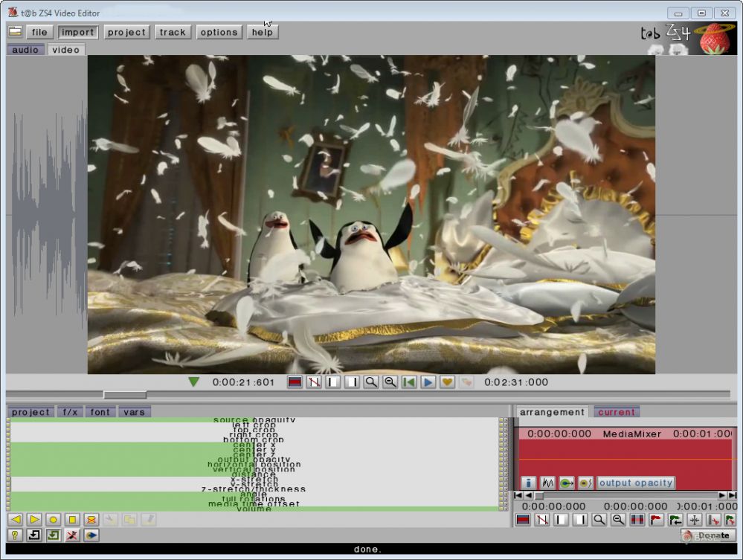Click the yellow circle button
The height and width of the screenshot is (560, 743).
coord(53,520)
